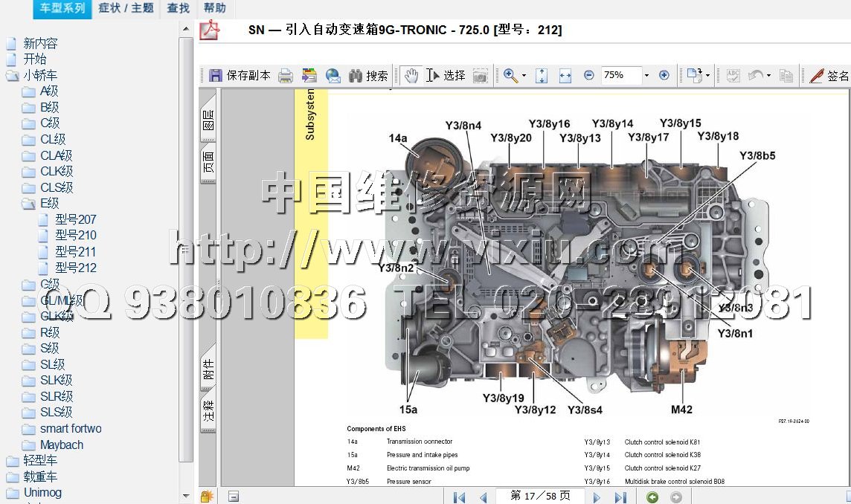This screenshot has height=504, width=851.
Task: Jump to the first page button
Action: [x=459, y=497]
